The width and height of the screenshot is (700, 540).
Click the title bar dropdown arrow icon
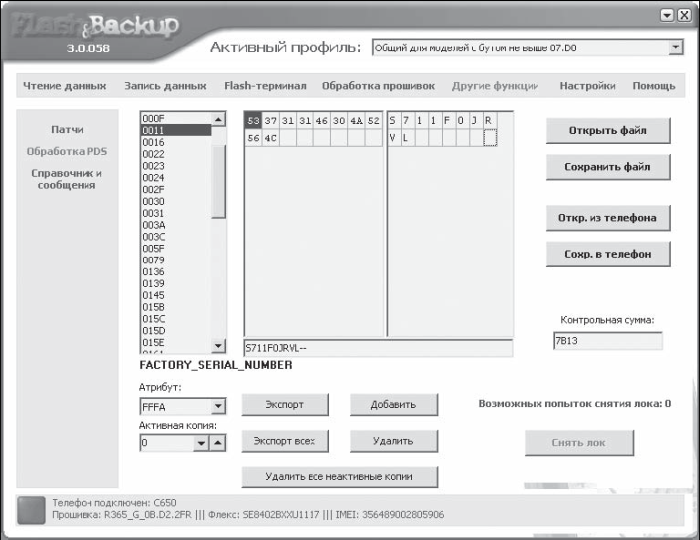[667, 15]
